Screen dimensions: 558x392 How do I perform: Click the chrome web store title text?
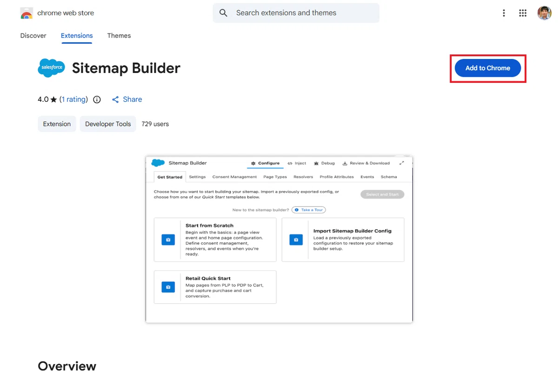tap(66, 13)
